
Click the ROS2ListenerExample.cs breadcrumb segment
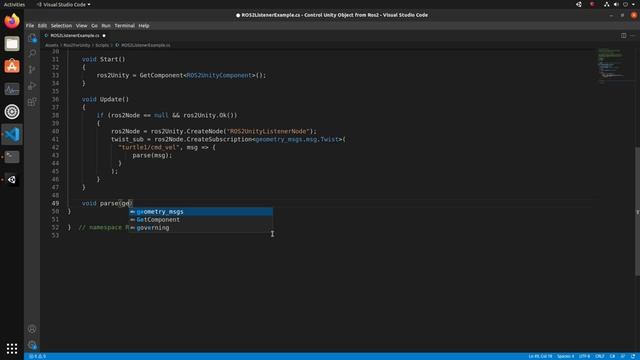(x=143, y=45)
